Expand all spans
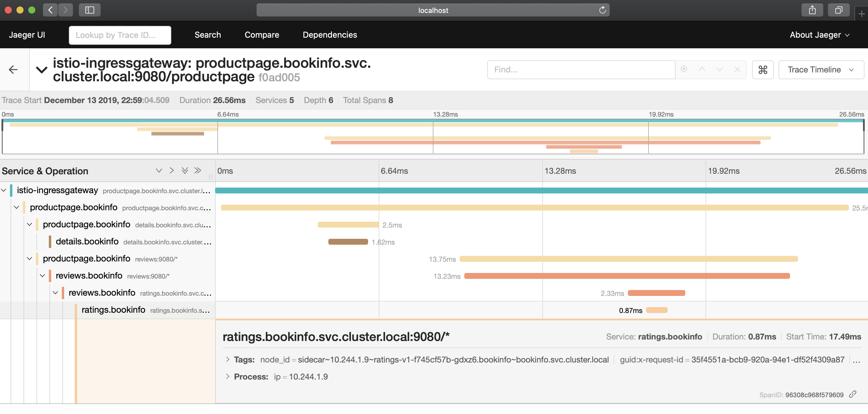The width and height of the screenshot is (868, 414). click(185, 170)
